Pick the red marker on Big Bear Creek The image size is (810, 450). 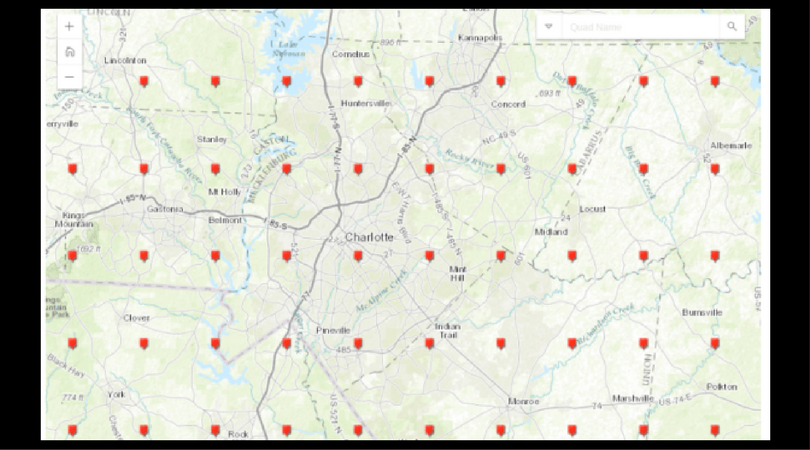coord(643,169)
